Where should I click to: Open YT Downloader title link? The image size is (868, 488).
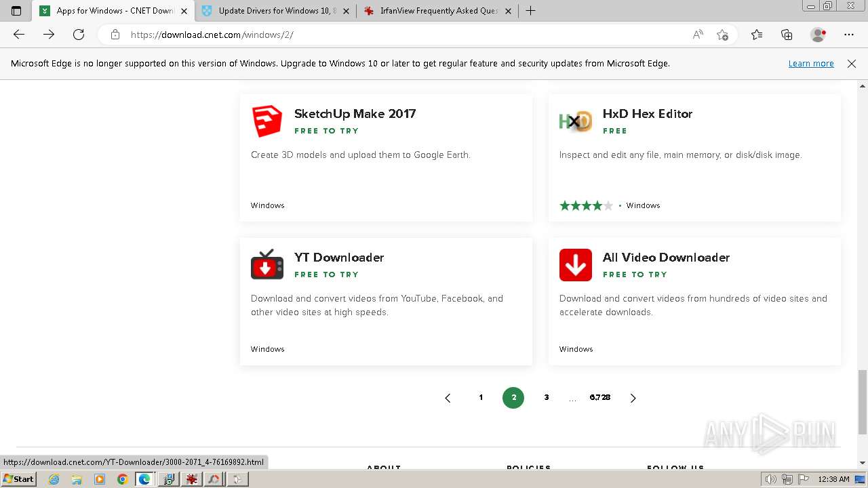pos(339,258)
